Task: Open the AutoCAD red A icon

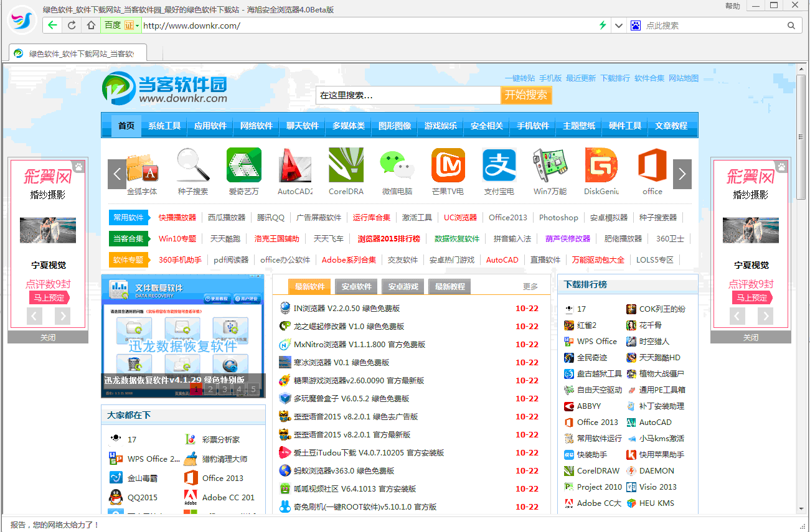Action: pos(295,165)
